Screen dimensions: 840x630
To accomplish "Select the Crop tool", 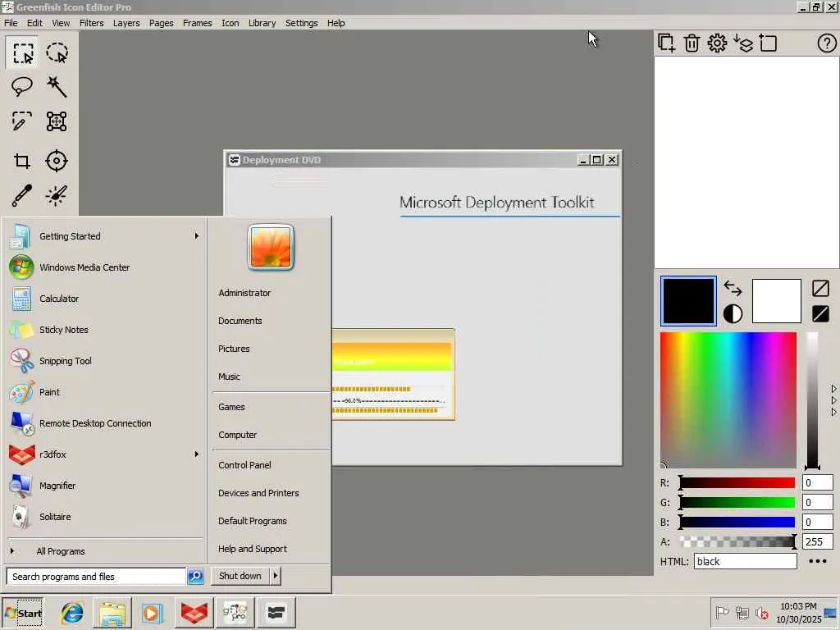I will (x=22, y=161).
